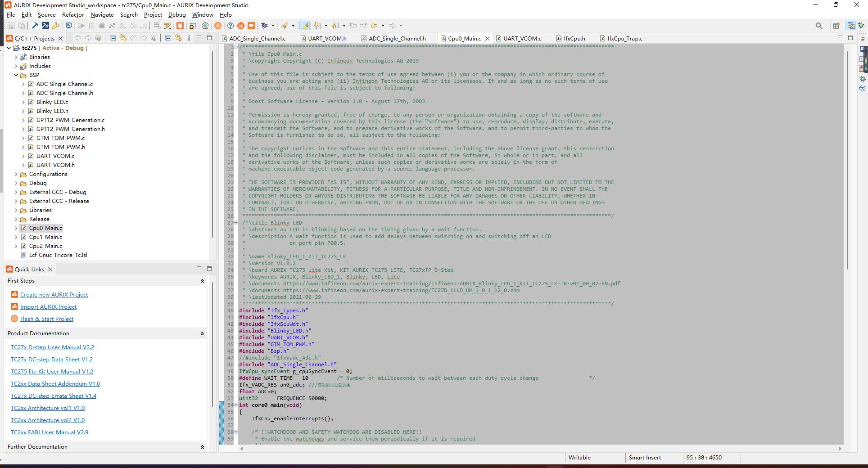
Task: Collapse the Further Documentation section
Action: click(x=202, y=447)
